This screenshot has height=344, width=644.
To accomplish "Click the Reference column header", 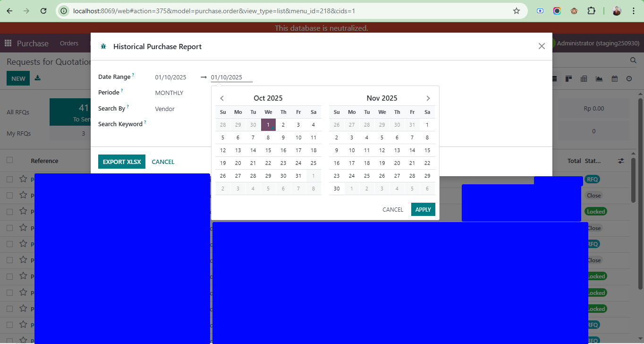I will [x=45, y=161].
